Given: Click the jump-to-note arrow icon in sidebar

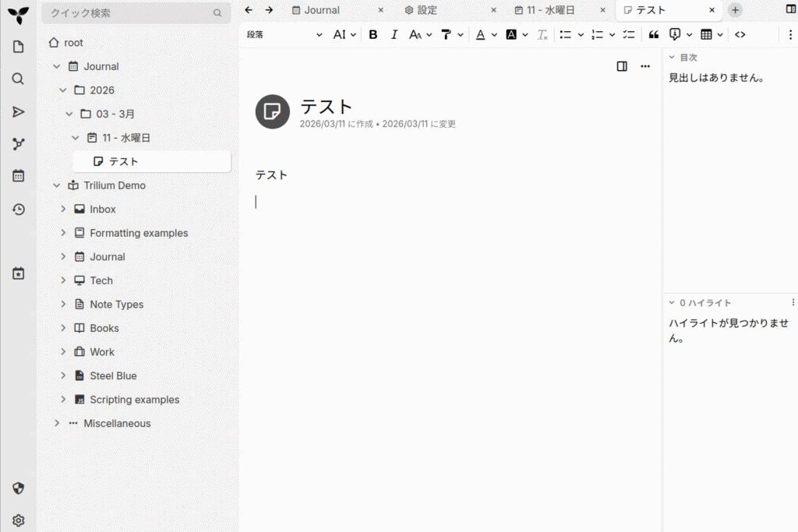Looking at the screenshot, I should point(19,111).
